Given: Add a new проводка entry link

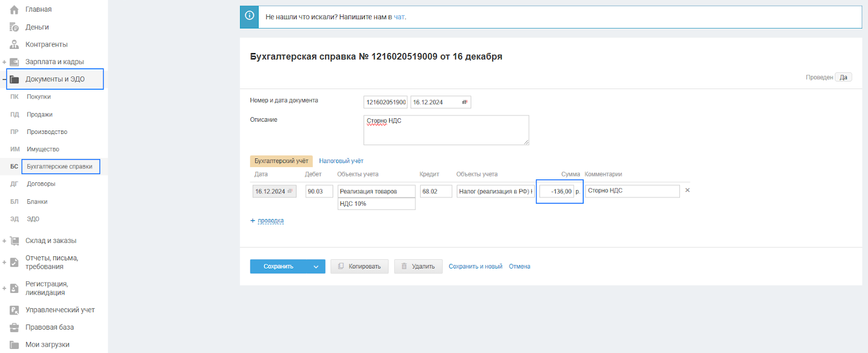Looking at the screenshot, I should 270,221.
